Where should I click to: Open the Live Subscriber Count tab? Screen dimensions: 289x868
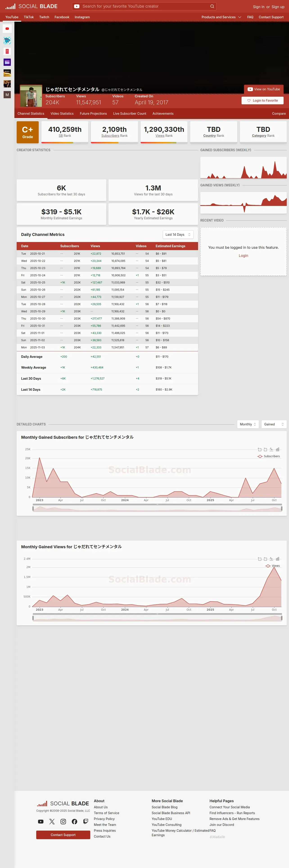click(x=129, y=114)
